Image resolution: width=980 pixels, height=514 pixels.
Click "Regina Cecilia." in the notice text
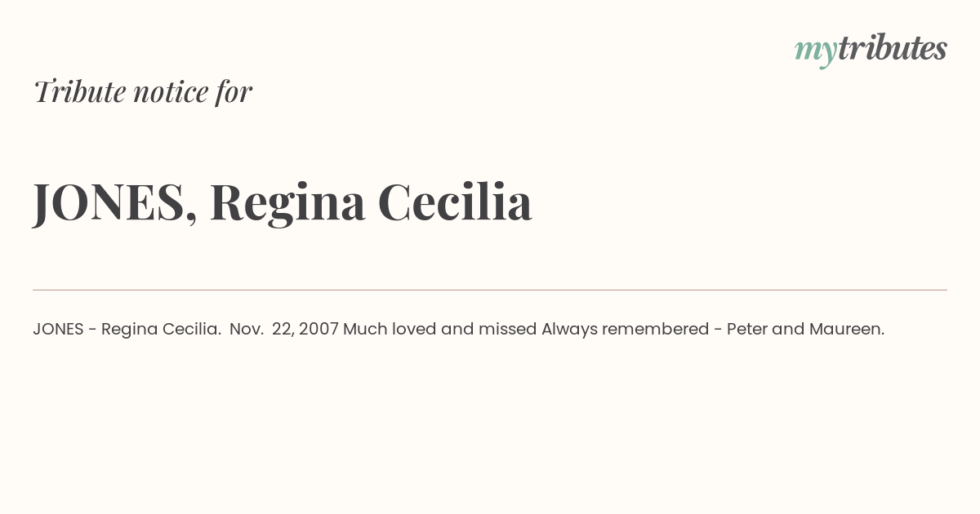(161, 330)
